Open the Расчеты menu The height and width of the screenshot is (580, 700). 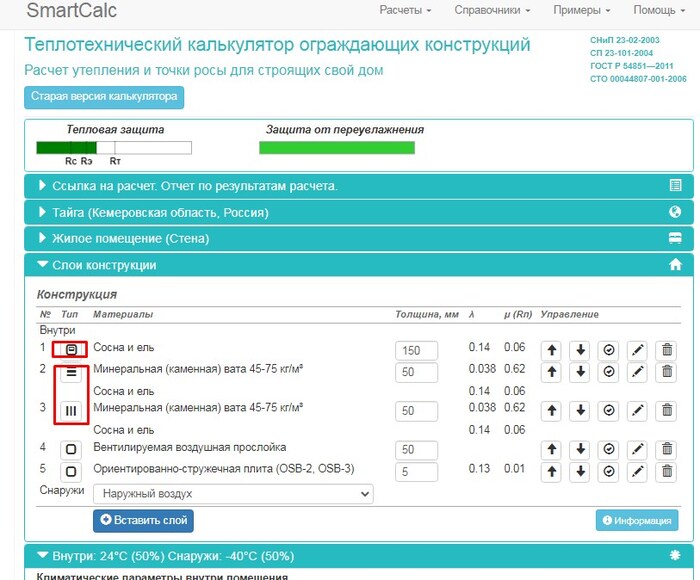[405, 10]
